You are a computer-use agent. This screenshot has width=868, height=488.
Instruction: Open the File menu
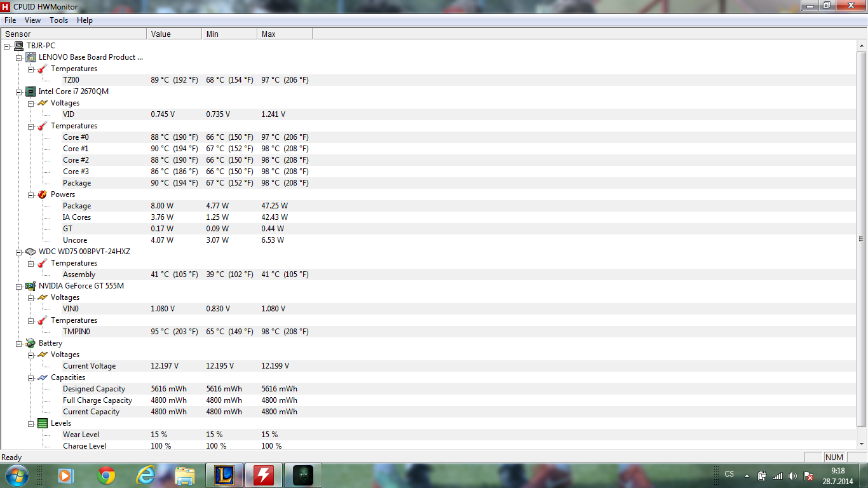(x=10, y=20)
